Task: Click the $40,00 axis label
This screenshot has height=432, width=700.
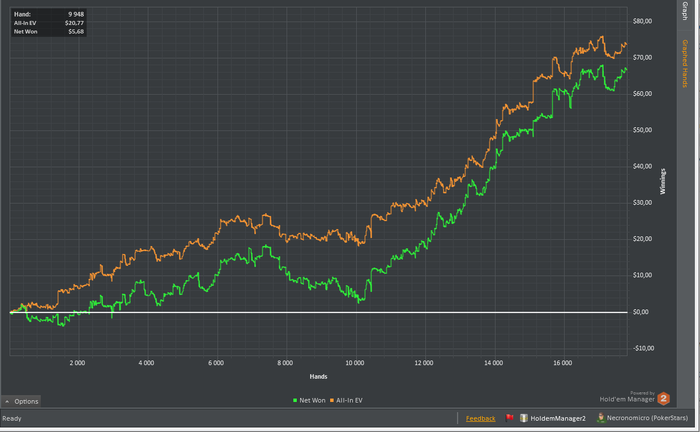Action: [x=642, y=166]
